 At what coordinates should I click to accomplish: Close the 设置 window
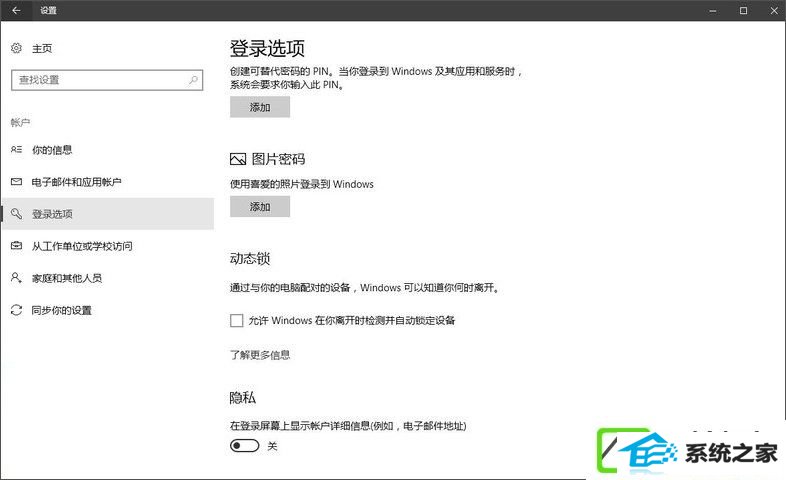(x=773, y=11)
